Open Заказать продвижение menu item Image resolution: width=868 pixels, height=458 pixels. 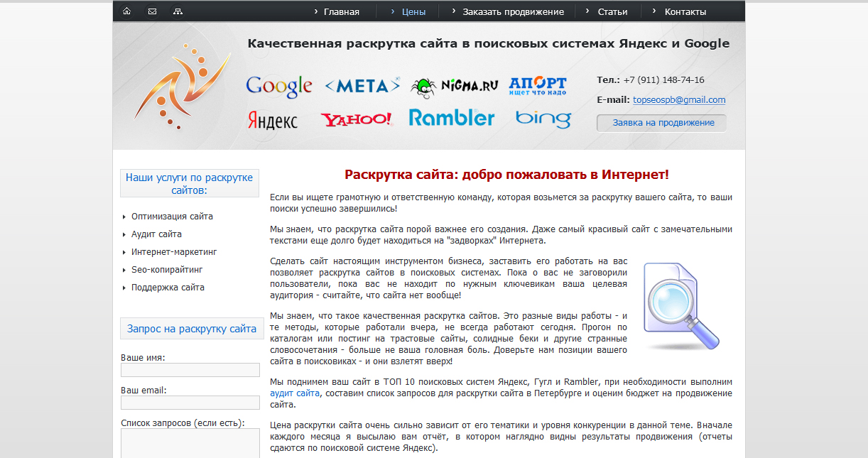[513, 11]
